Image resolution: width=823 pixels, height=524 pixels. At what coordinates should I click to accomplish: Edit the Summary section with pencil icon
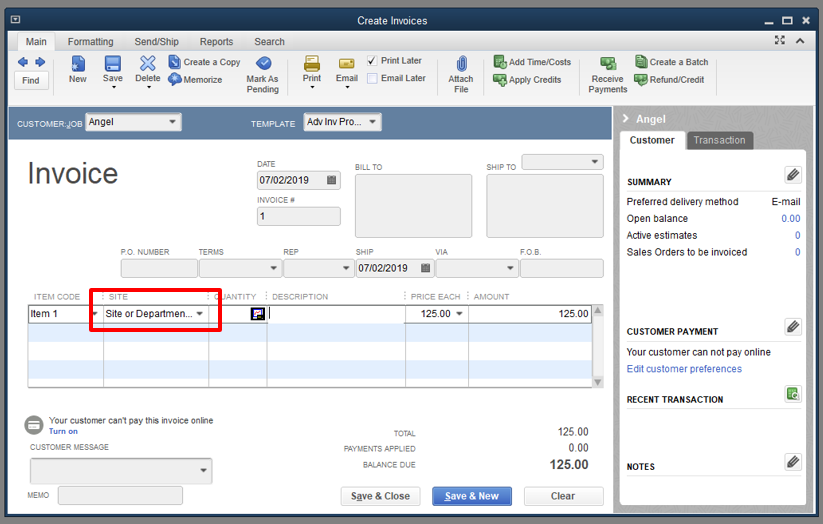(x=793, y=175)
